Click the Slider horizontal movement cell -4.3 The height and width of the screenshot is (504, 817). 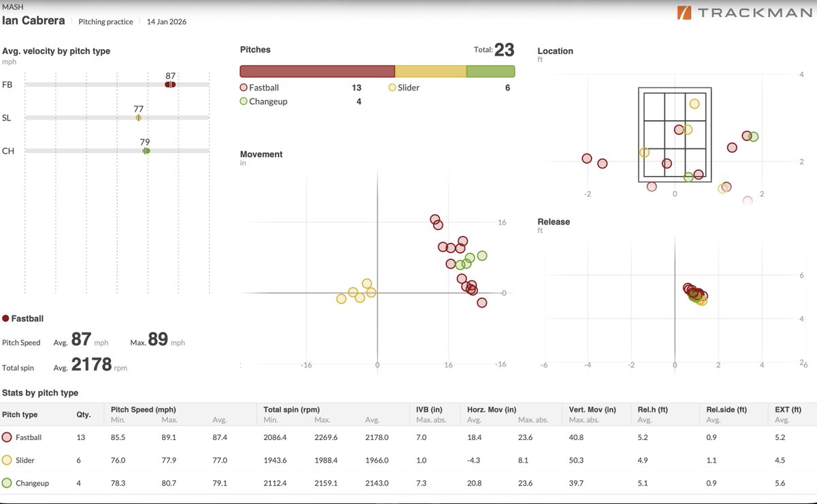(x=475, y=460)
